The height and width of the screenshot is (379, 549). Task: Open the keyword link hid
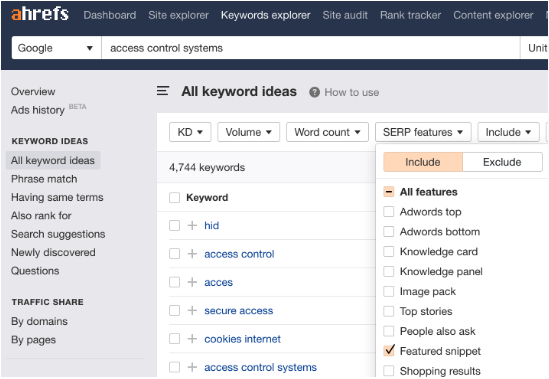click(x=211, y=225)
